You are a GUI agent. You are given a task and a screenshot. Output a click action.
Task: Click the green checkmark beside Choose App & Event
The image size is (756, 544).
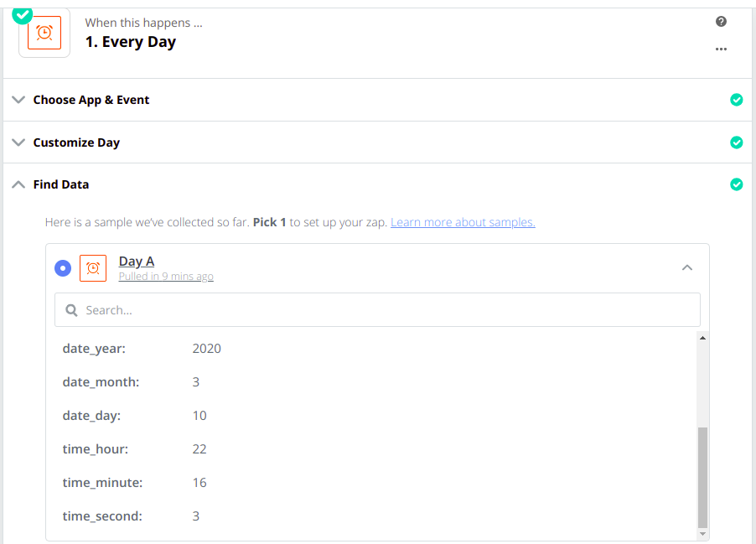[736, 100]
